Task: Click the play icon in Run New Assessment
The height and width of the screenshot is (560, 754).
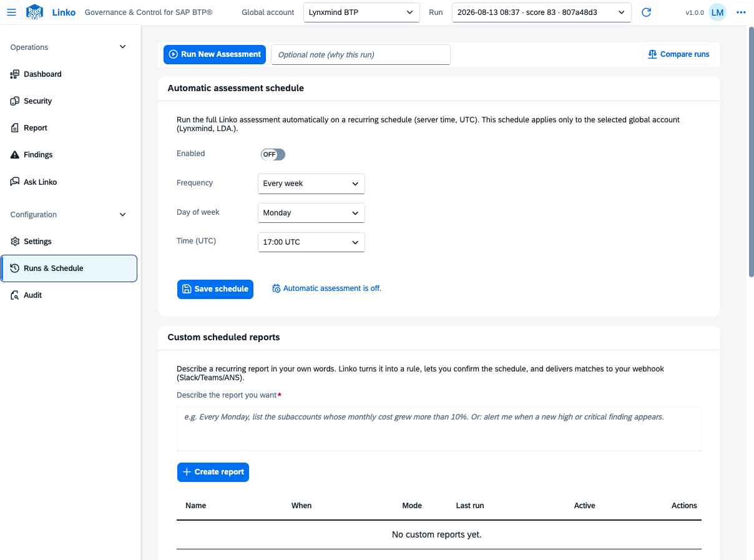Action: [174, 54]
